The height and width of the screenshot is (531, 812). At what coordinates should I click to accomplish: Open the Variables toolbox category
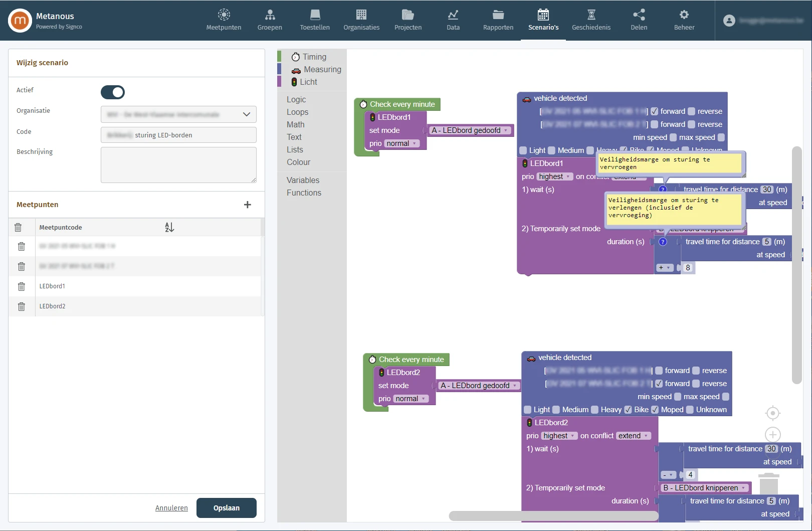pyautogui.click(x=303, y=181)
